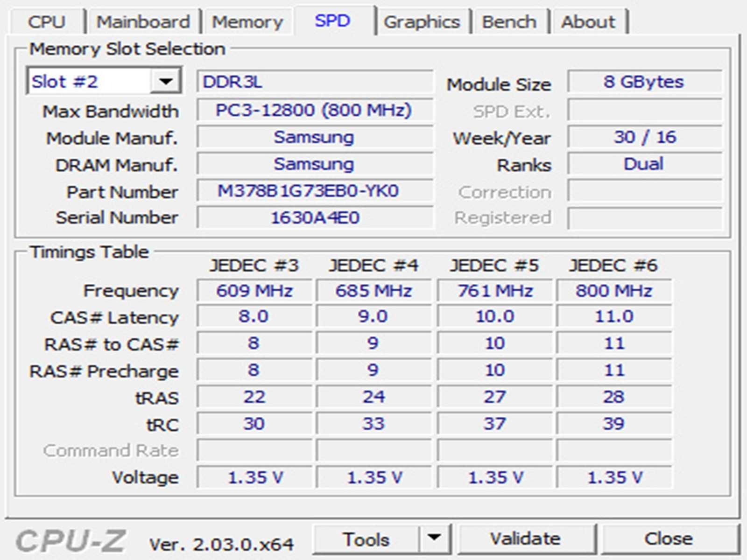Click the tRC value 37
The image size is (747, 560).
pyautogui.click(x=495, y=424)
